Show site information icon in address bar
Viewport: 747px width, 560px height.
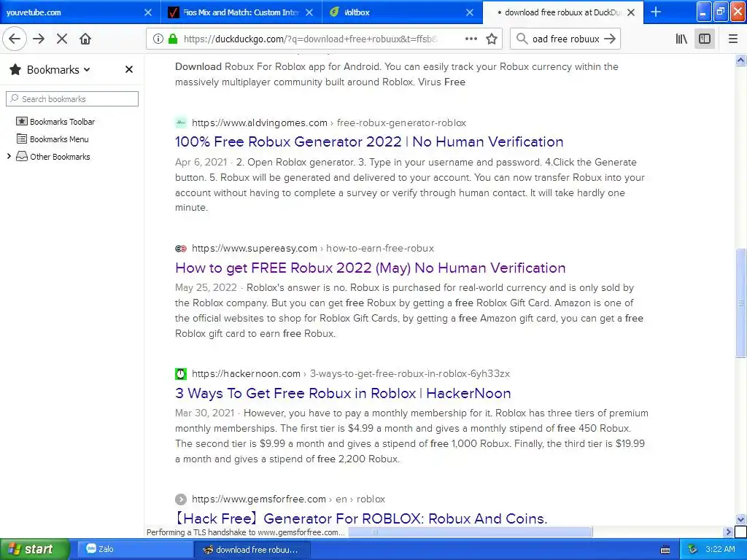(158, 39)
